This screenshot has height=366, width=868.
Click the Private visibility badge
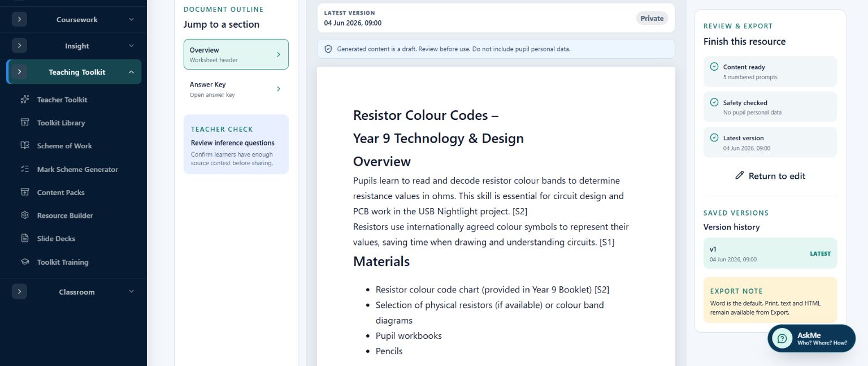[652, 18]
